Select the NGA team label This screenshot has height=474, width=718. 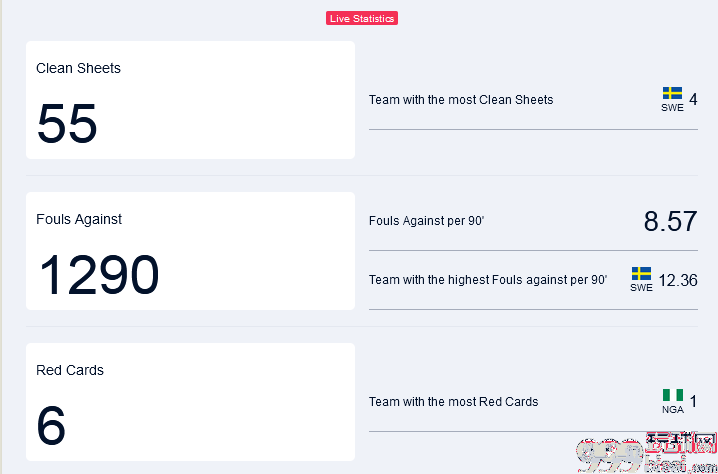tap(673, 410)
